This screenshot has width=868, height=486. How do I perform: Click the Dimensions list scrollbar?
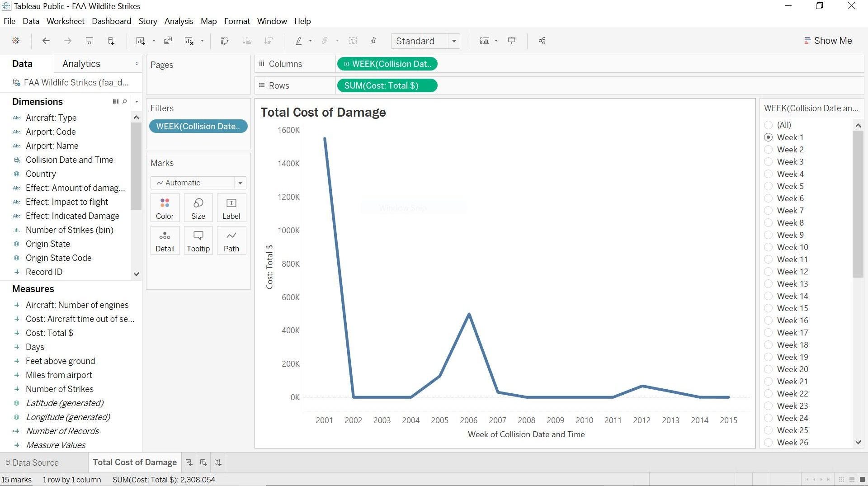tap(136, 166)
